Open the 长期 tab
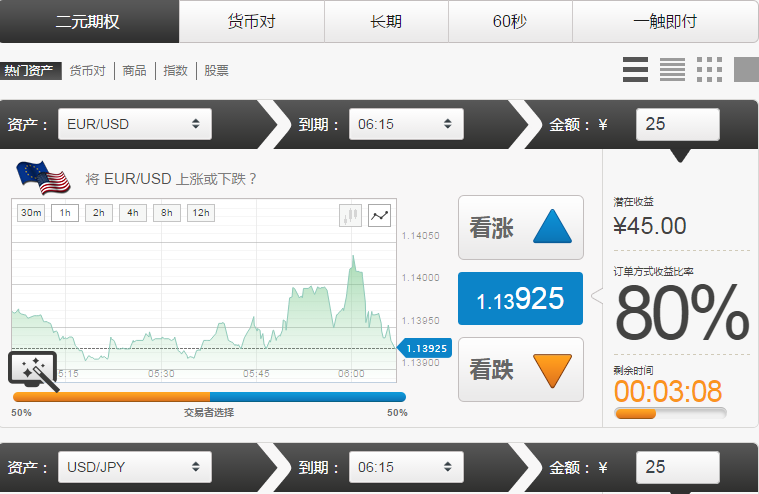The image size is (759, 494). tap(386, 21)
